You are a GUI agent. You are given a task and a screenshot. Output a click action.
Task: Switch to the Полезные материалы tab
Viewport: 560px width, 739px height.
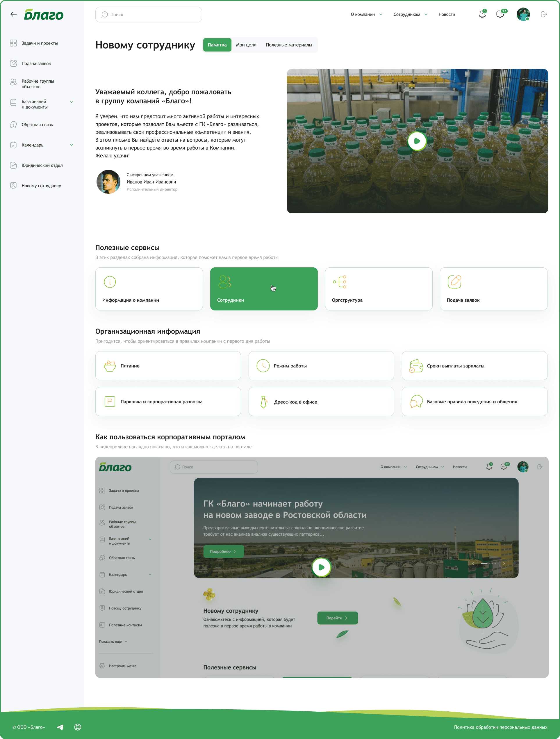coord(289,45)
